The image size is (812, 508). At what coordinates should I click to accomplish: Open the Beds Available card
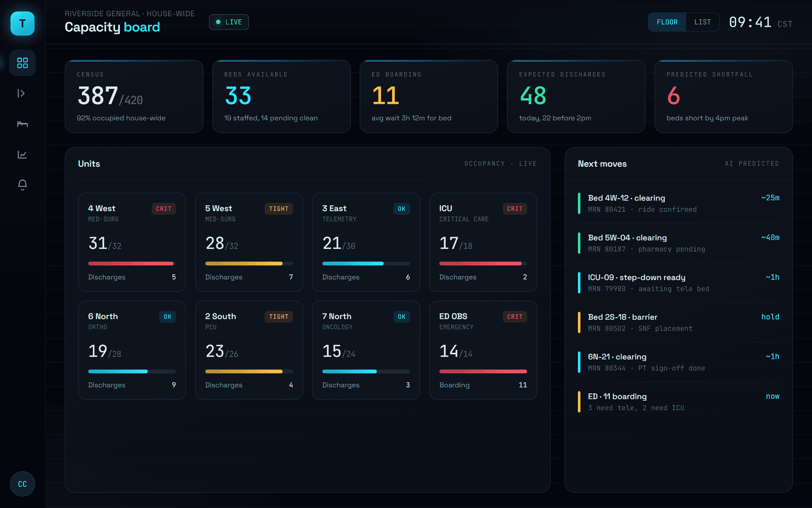[x=281, y=97]
